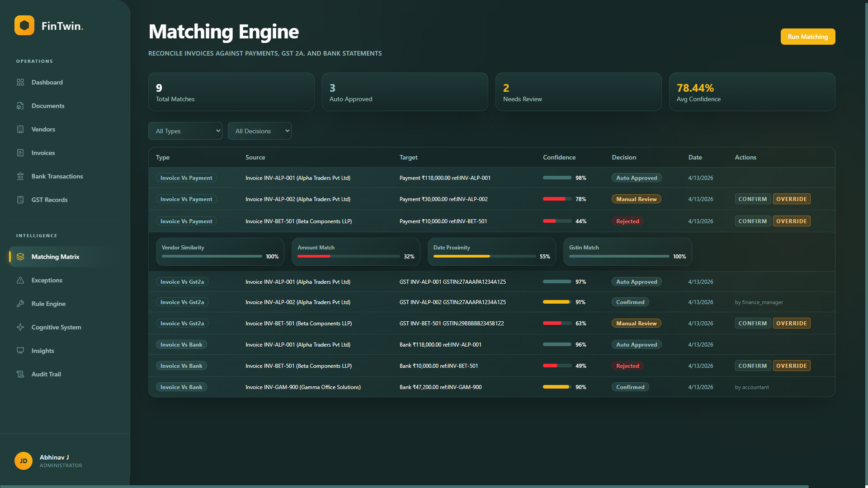This screenshot has height=488, width=868.
Task: Confirm the INV-ALP-002 payment match
Action: point(752,199)
